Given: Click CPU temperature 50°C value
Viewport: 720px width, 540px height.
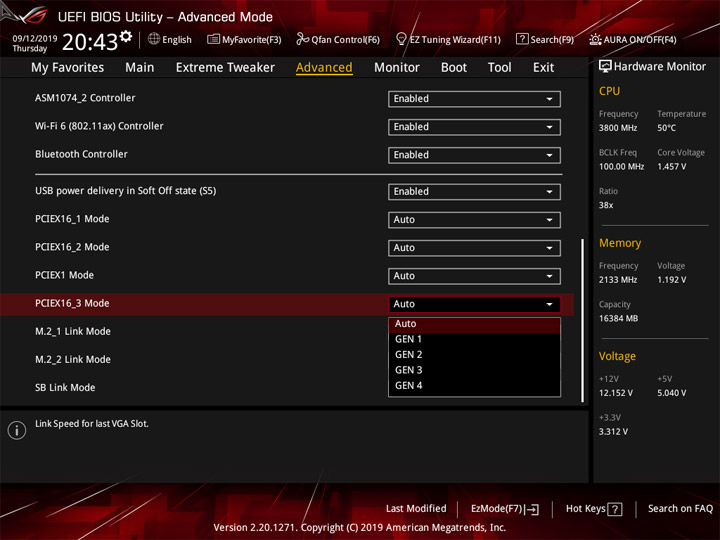Looking at the screenshot, I should click(x=666, y=128).
